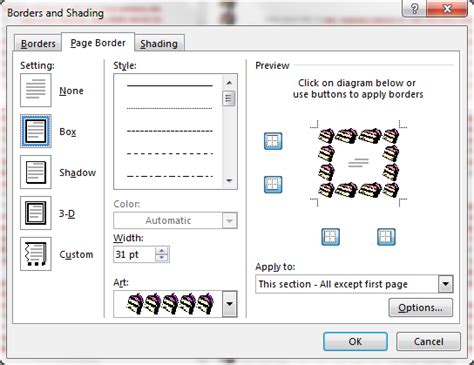The height and width of the screenshot is (365, 474).
Task: Click the Width 31 pt field
Action: tap(134, 255)
